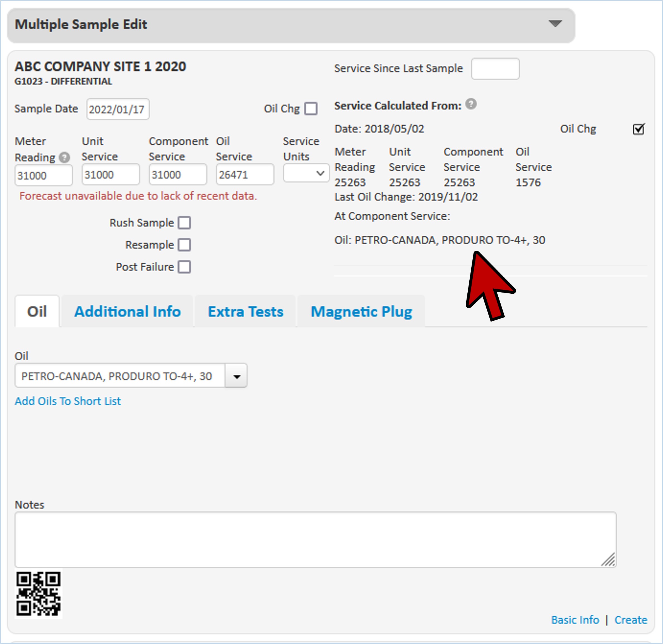Click Add Oils To Short List link
Viewport: 663px width, 644px height.
pyautogui.click(x=68, y=401)
